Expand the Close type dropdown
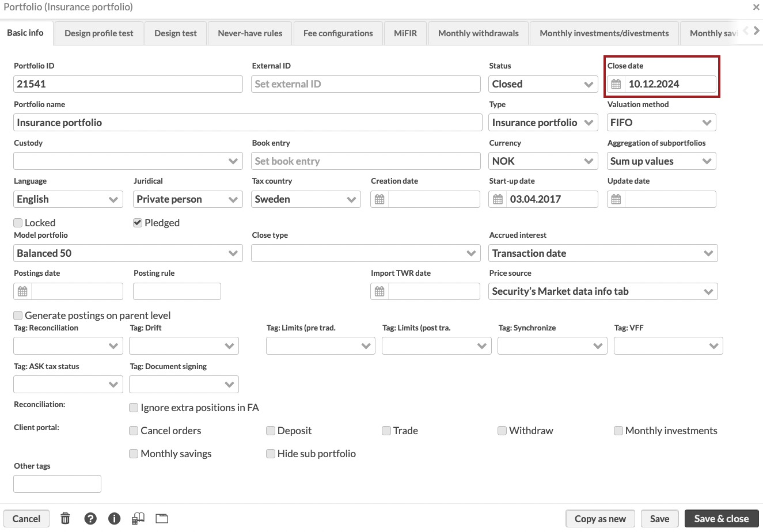 [x=366, y=253]
